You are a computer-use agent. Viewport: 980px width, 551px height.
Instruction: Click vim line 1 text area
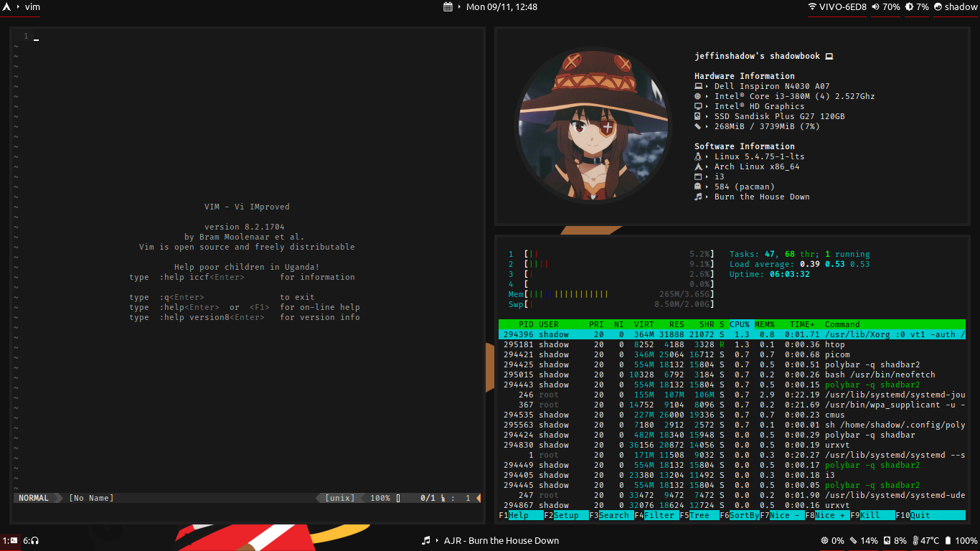[x=257, y=37]
